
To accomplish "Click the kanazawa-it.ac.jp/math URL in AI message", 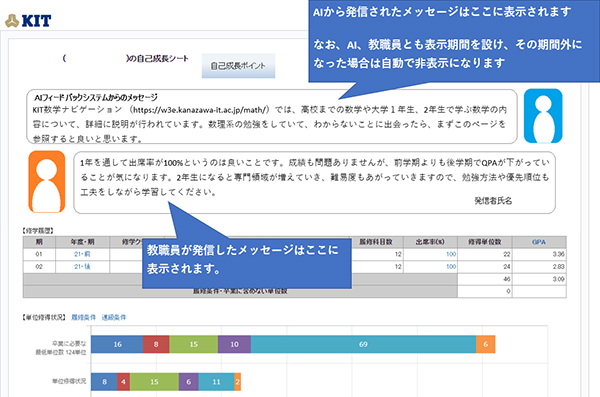I will [201, 110].
